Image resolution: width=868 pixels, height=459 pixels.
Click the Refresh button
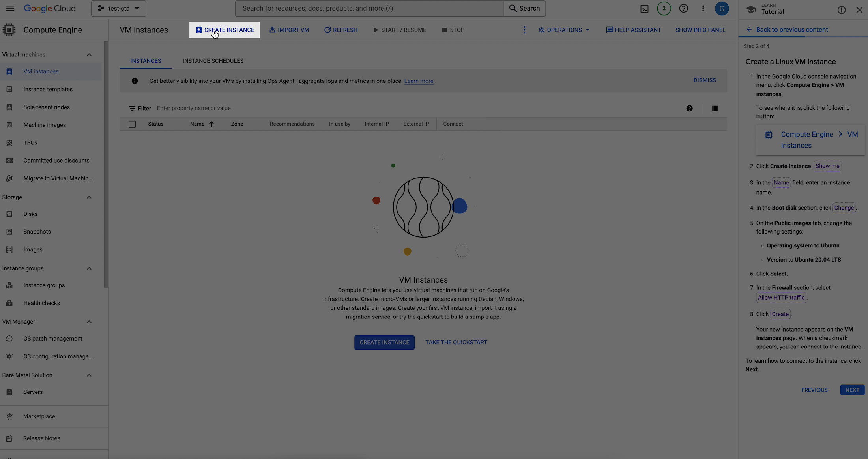[x=341, y=30]
